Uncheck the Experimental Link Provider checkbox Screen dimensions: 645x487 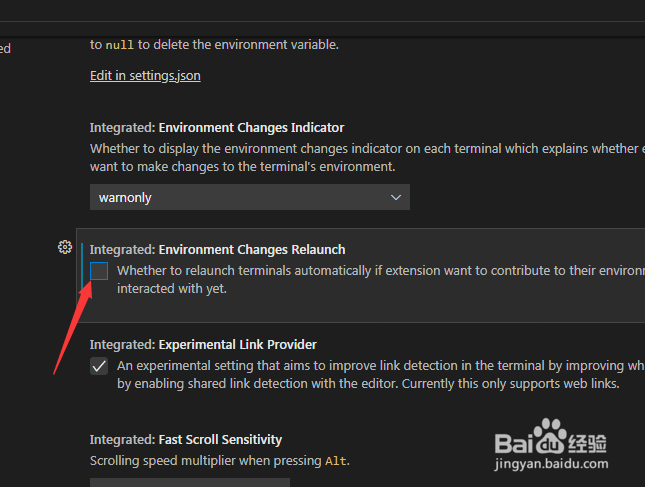[x=99, y=366]
